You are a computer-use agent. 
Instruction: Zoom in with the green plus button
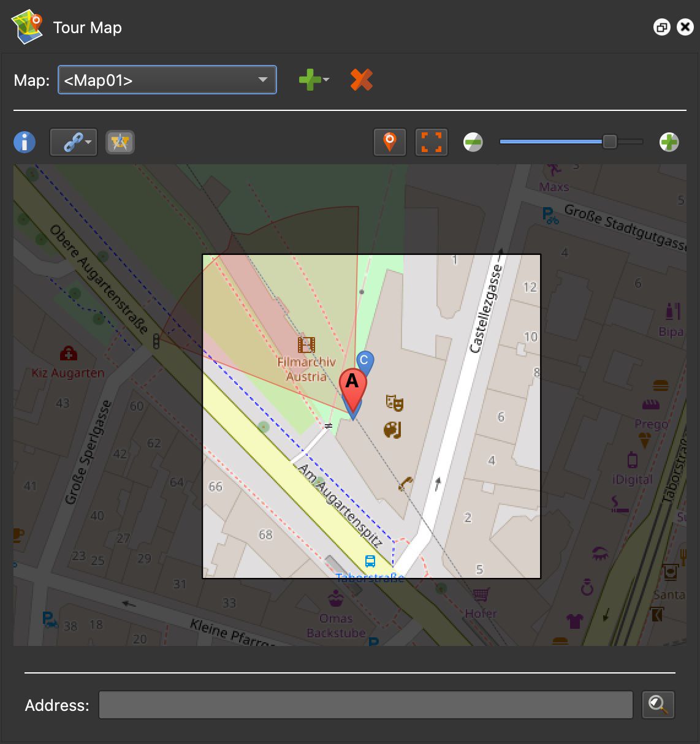(x=669, y=142)
